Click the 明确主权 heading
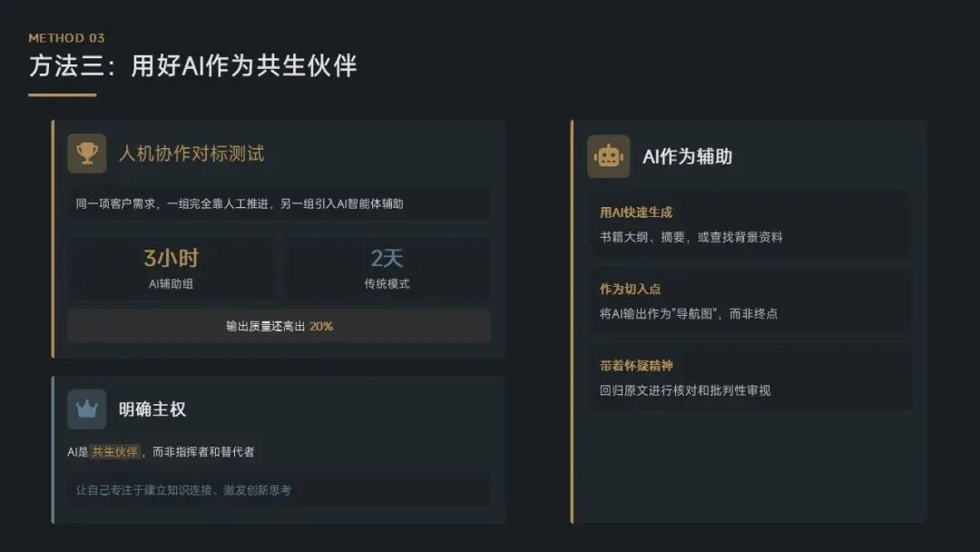This screenshot has height=552, width=980. (152, 409)
